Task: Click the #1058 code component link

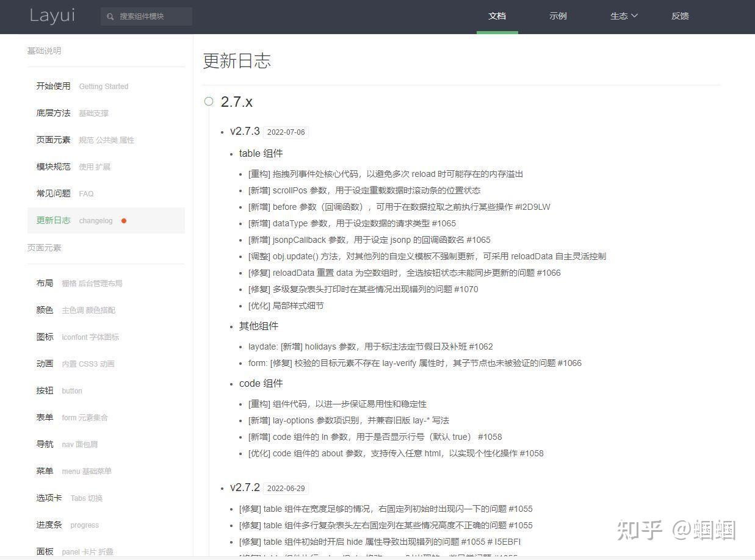Action: pyautogui.click(x=491, y=437)
